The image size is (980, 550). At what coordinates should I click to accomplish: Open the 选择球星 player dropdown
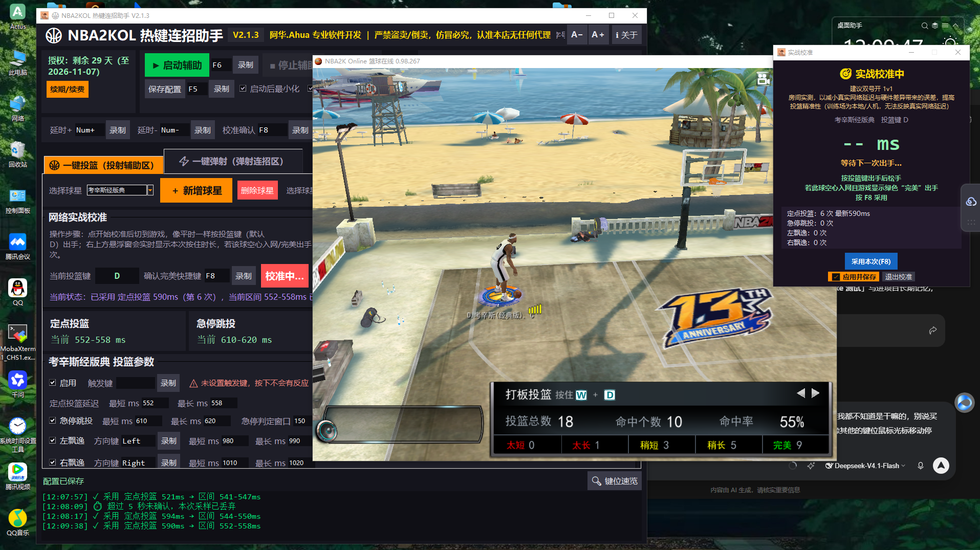[150, 190]
